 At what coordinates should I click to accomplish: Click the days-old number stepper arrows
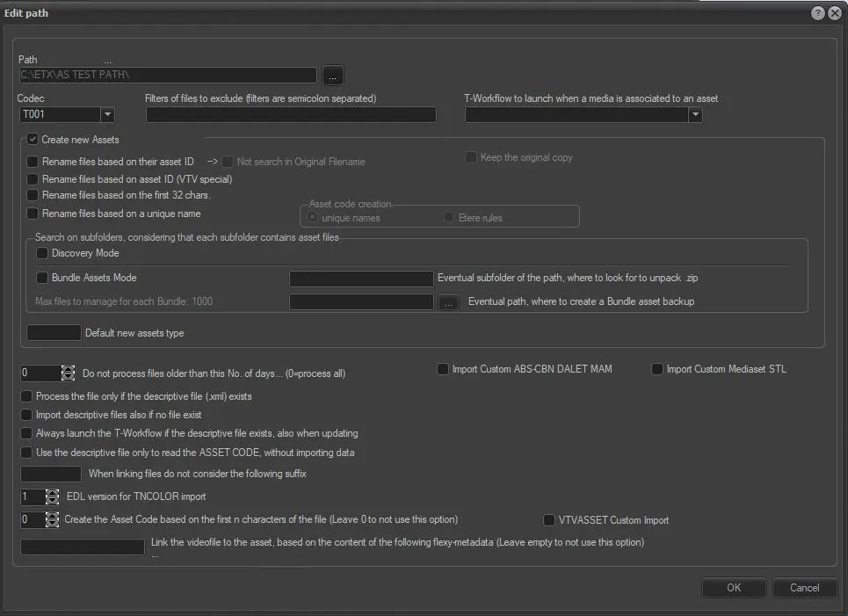coord(69,373)
